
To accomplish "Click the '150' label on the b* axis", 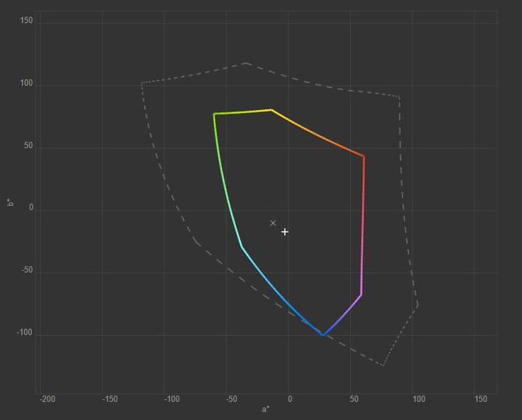I will (x=26, y=20).
